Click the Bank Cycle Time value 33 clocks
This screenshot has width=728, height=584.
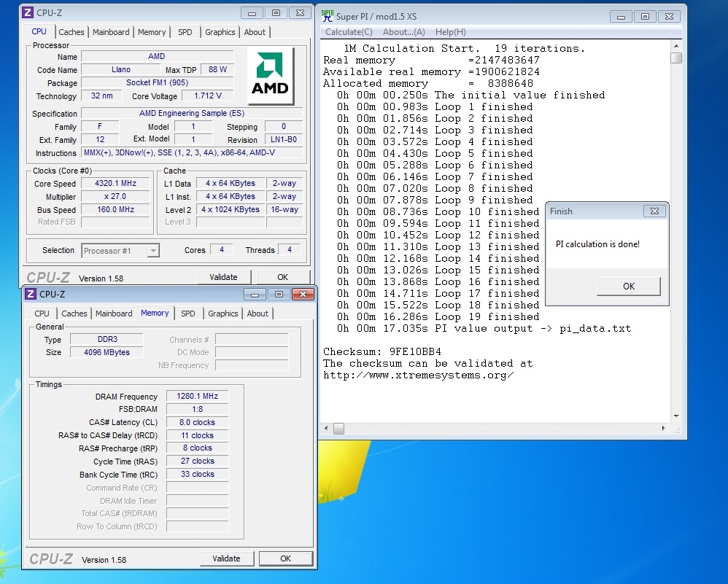(198, 474)
